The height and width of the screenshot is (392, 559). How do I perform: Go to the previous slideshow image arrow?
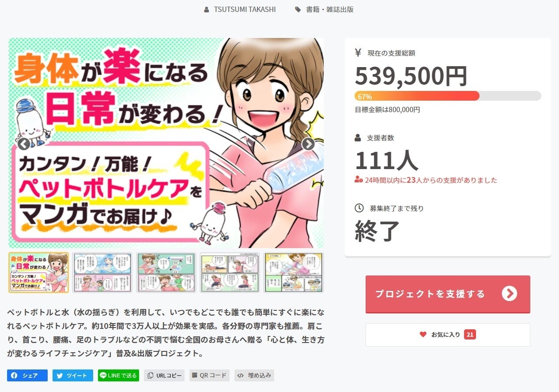24,144
